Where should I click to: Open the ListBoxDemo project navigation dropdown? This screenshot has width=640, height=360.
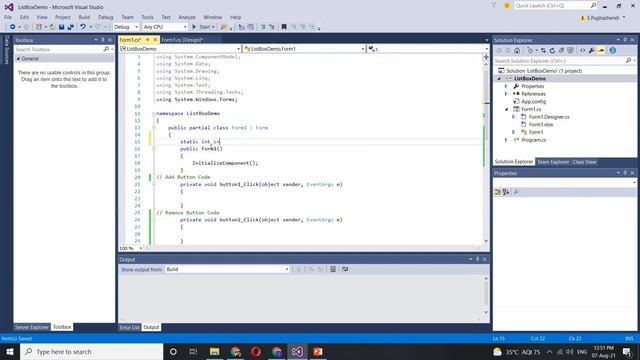180,49
